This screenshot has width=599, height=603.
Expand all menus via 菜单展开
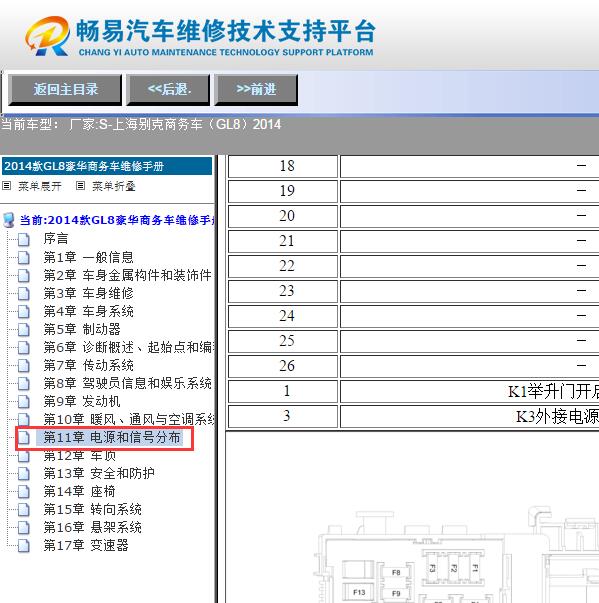coord(40,187)
